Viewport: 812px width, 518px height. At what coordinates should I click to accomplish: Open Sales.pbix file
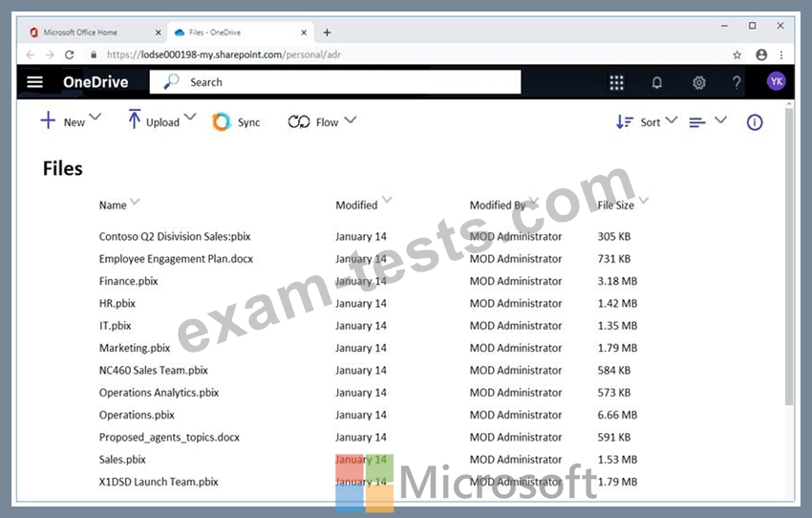coord(122,460)
